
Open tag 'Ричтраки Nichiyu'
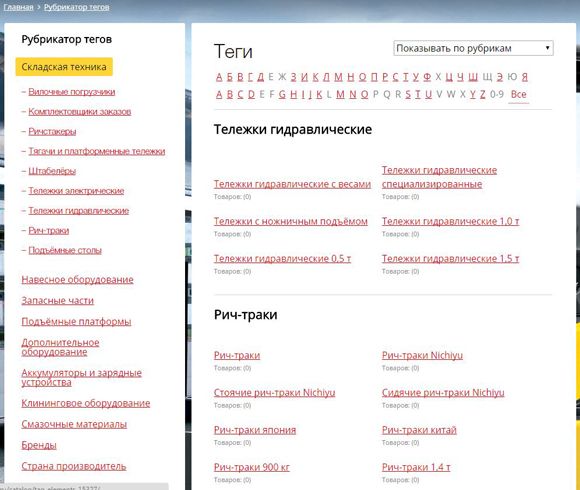[422, 355]
